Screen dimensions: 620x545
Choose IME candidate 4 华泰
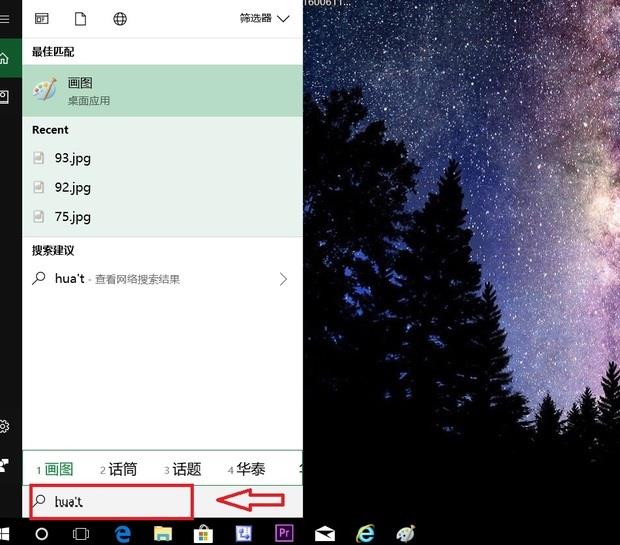coord(246,469)
